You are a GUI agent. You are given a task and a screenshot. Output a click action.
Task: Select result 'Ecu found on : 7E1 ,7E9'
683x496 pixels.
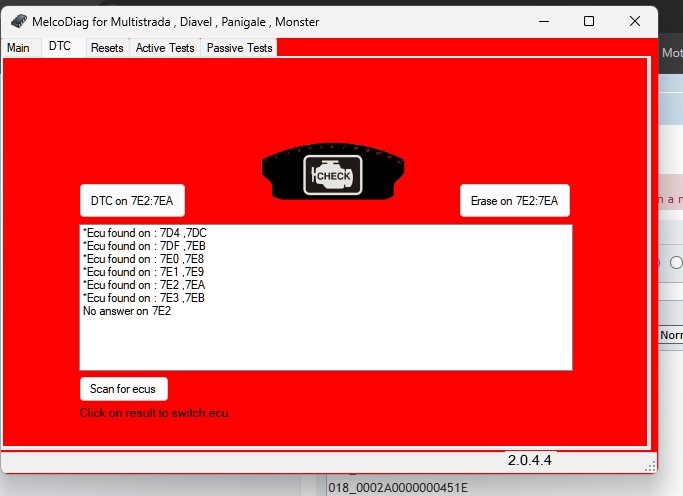144,272
